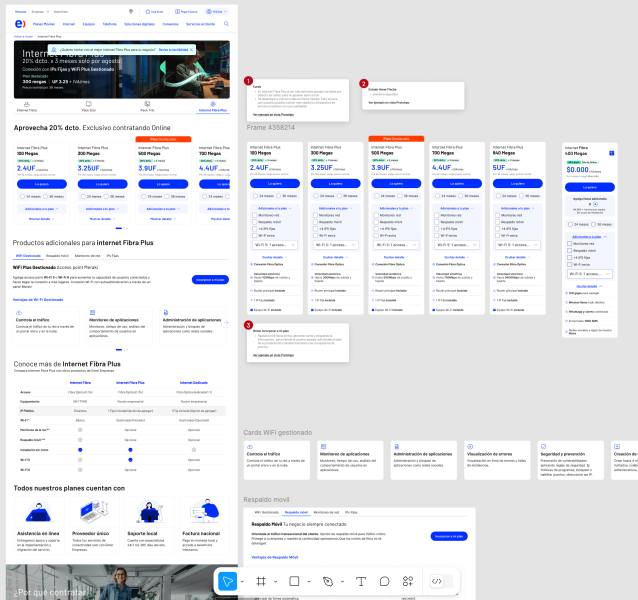Open Move tools dropdown arrow in Figma toolbar
This screenshot has width=638, height=600.
click(x=242, y=582)
